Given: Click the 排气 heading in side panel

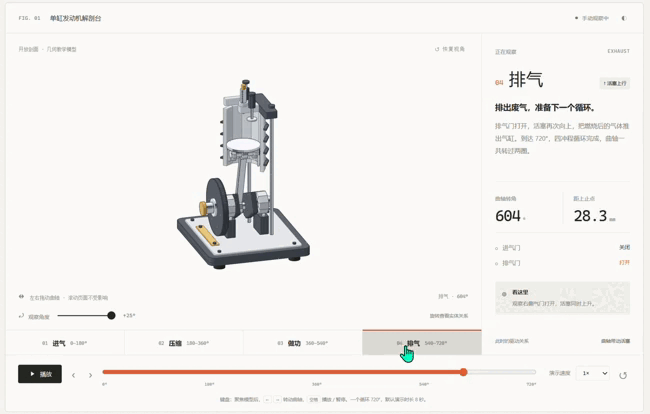Looking at the screenshot, I should coord(526,80).
